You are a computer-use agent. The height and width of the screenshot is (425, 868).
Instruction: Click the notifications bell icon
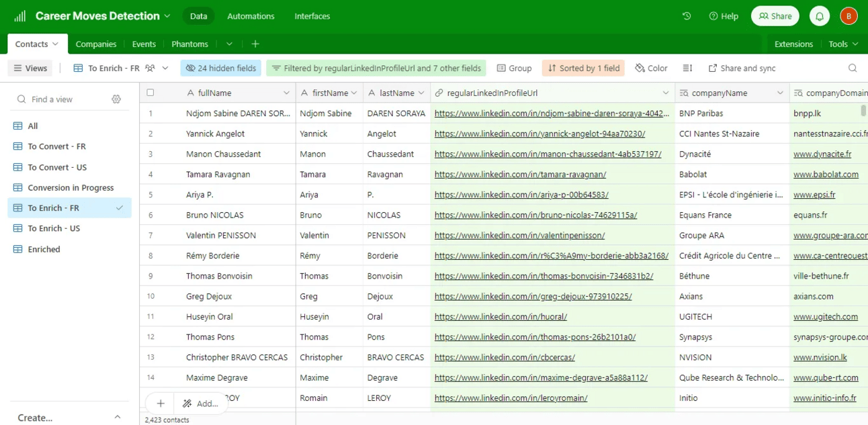click(819, 16)
